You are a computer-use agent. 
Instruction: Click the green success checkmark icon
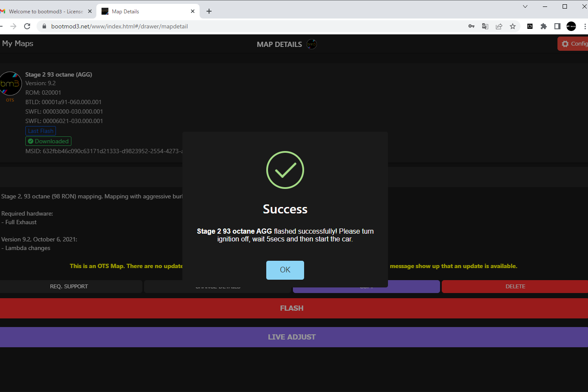(285, 170)
